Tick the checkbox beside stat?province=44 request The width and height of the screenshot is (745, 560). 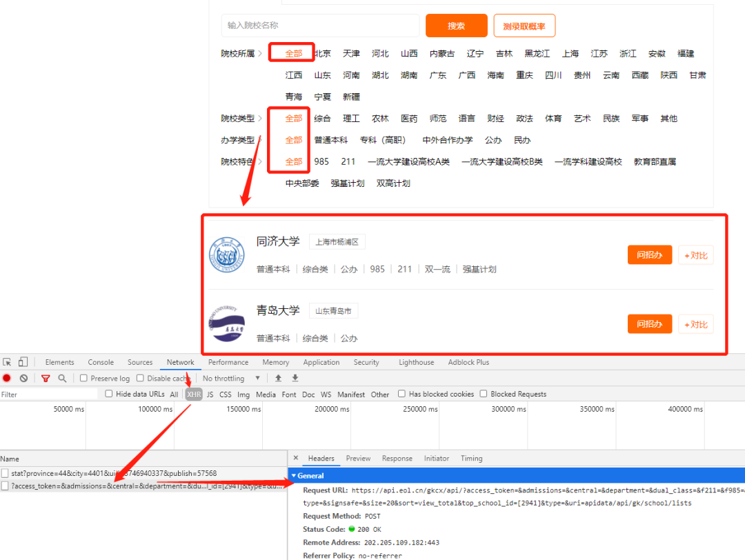click(x=5, y=473)
